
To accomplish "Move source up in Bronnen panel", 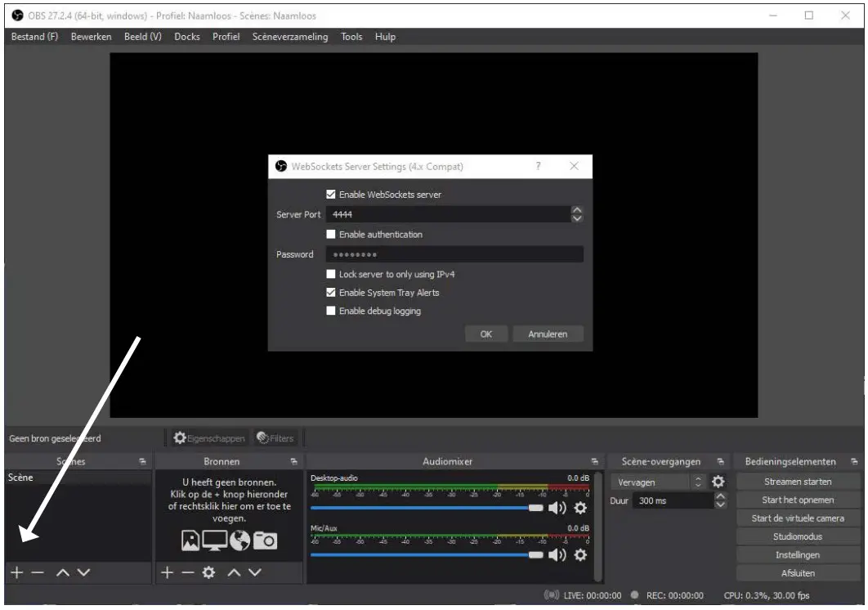I will [234, 572].
